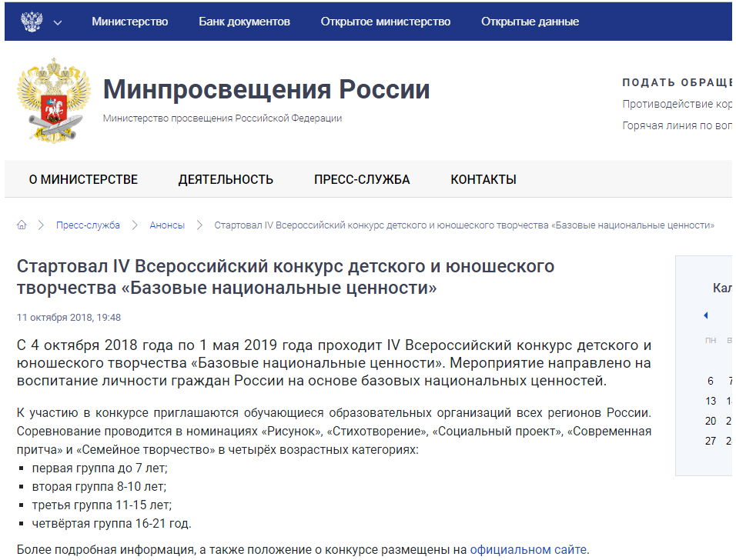Open the КОНТАКТЫ tab
Image resolution: width=736 pixels, height=560 pixels.
pos(483,180)
